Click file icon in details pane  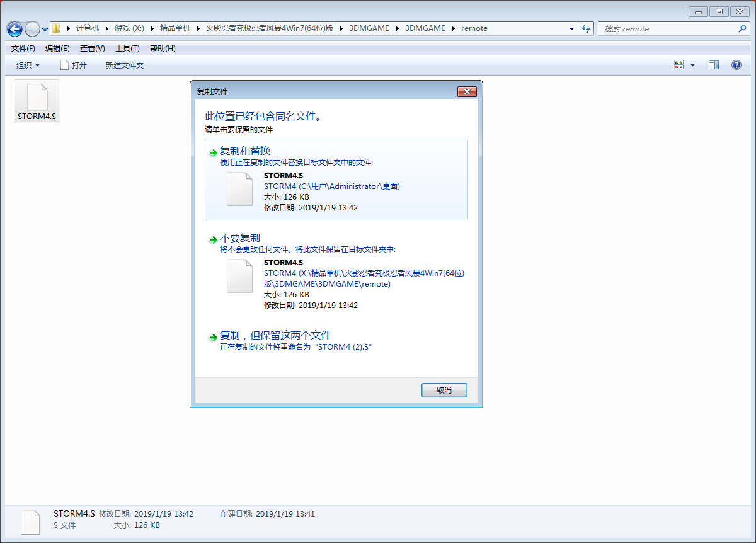[30, 522]
